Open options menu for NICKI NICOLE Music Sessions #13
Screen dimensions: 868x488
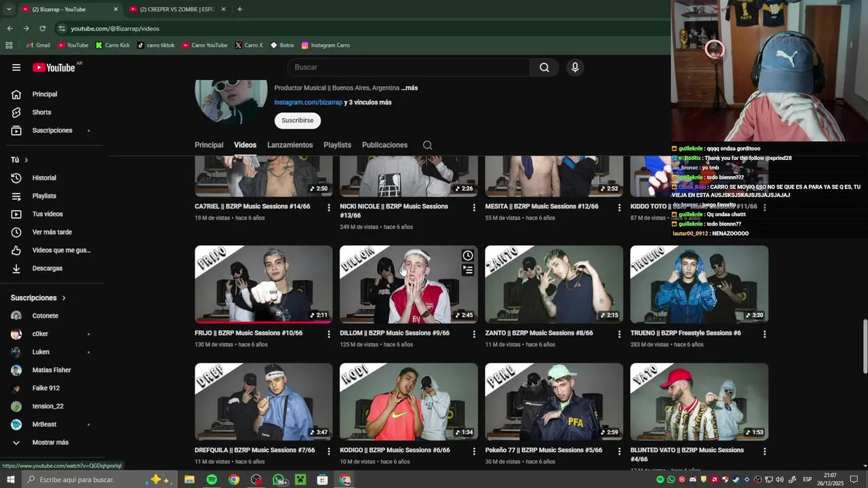click(474, 207)
